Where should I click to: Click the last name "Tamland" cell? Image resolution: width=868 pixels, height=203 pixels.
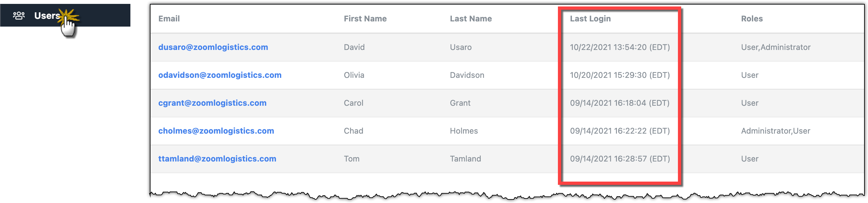[x=465, y=159]
